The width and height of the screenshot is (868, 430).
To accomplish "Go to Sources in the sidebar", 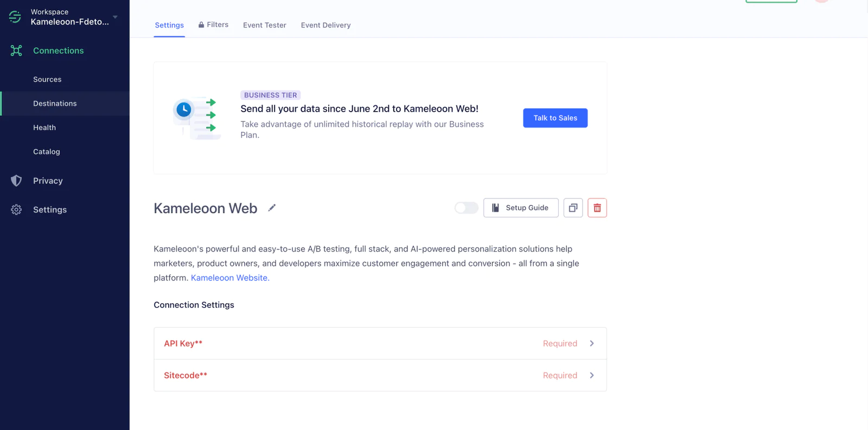I will coord(47,79).
